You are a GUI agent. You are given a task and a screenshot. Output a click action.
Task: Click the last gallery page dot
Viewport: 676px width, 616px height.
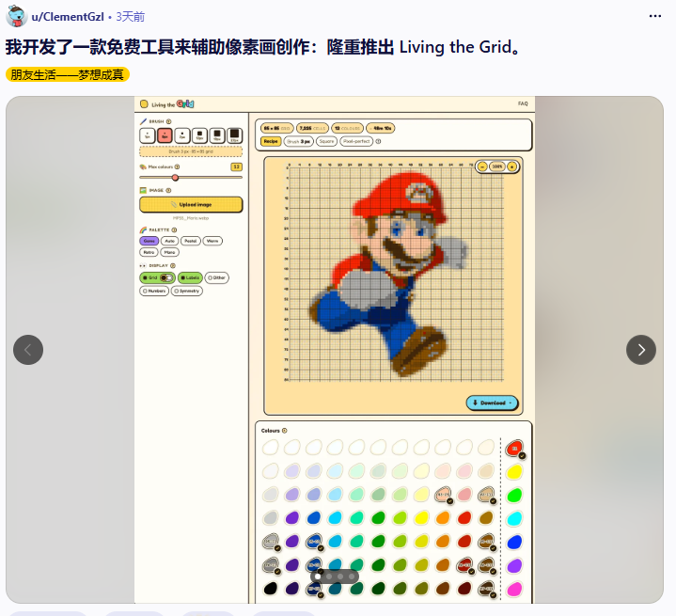[x=352, y=577]
